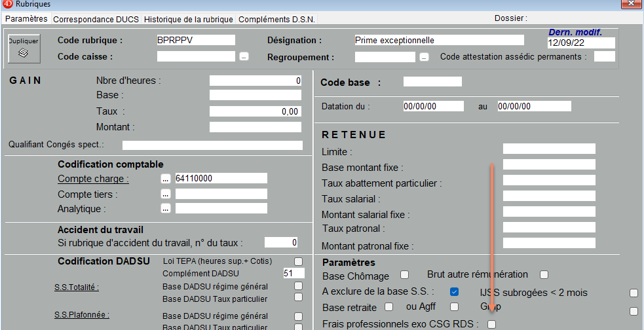
Task: Uncheck A exclure de la base S.S.
Action: pyautogui.click(x=454, y=292)
